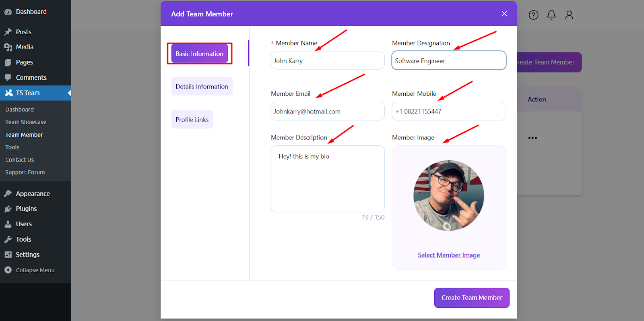
Task: Close the Add Team Member dialog
Action: click(504, 14)
